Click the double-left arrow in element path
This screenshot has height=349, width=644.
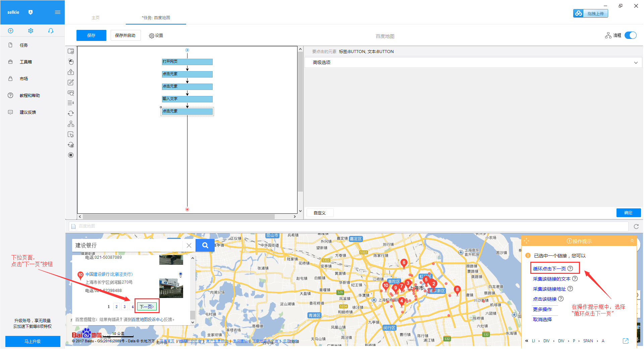tap(527, 341)
